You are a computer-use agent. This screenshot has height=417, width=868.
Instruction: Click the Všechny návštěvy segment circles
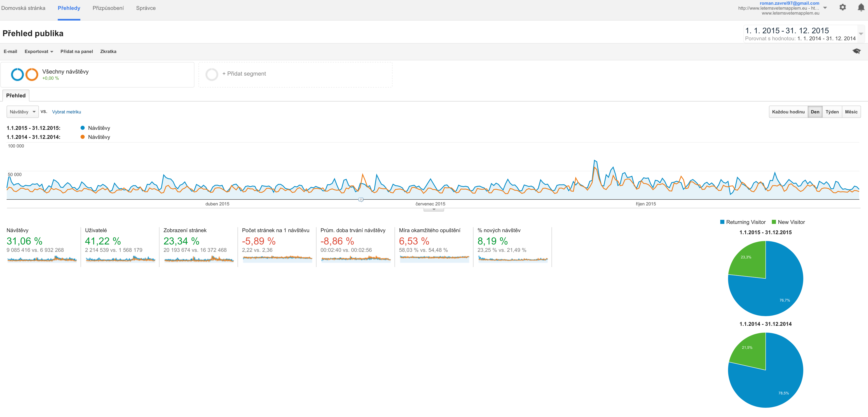click(x=25, y=74)
